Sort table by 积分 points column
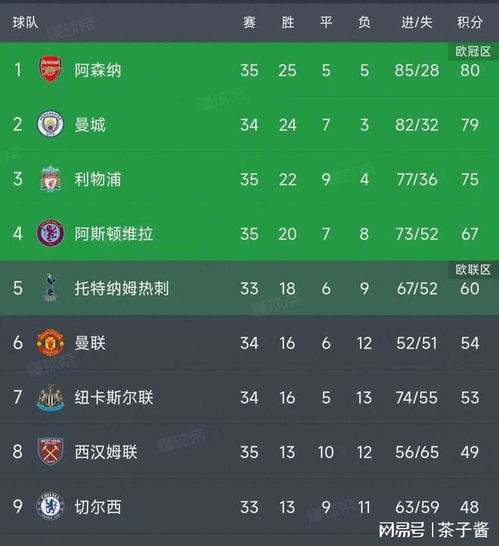Image resolution: width=499 pixels, height=546 pixels. [470, 23]
